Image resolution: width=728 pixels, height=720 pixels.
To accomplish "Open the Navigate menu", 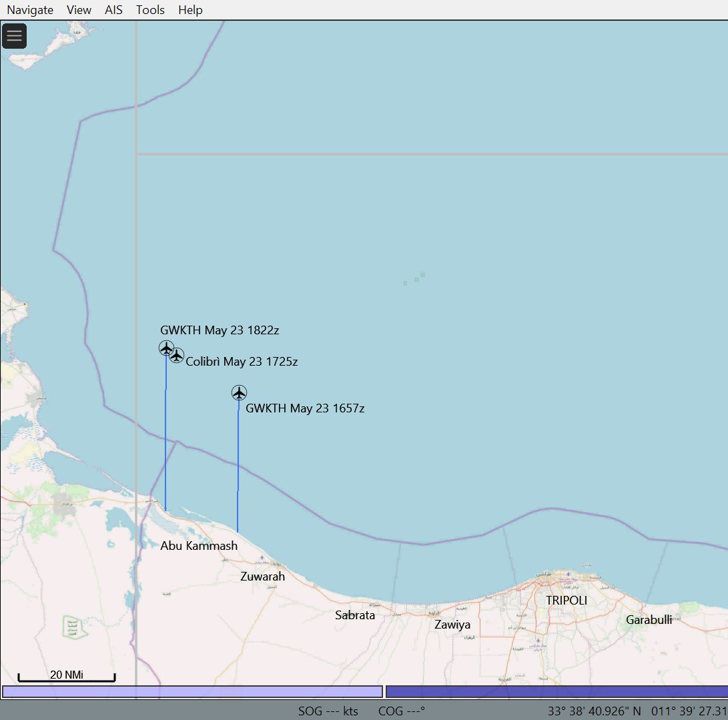I will tap(30, 10).
